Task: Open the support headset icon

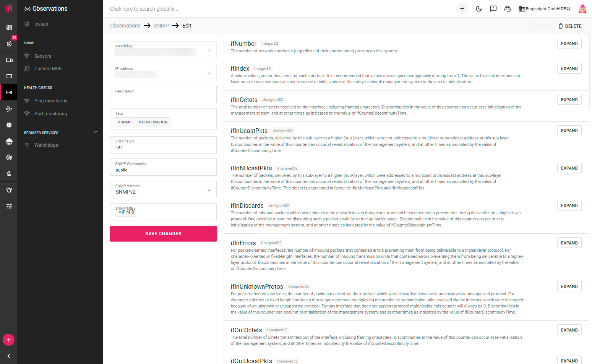Action: tap(507, 9)
